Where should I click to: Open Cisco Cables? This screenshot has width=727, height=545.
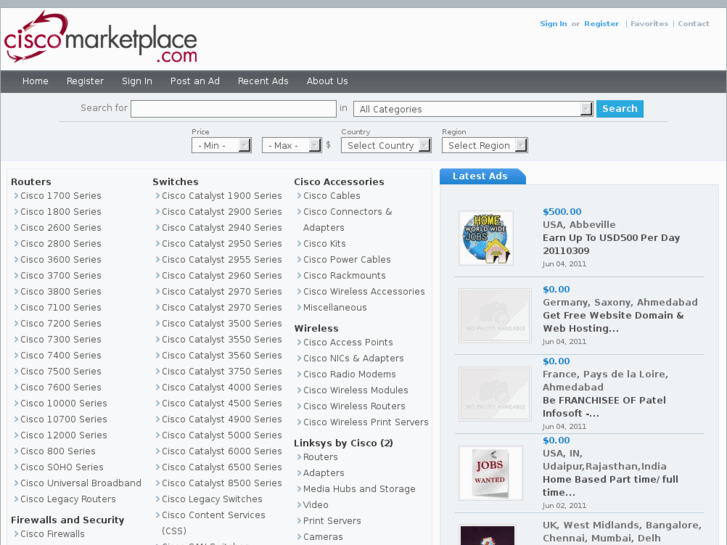[332, 196]
